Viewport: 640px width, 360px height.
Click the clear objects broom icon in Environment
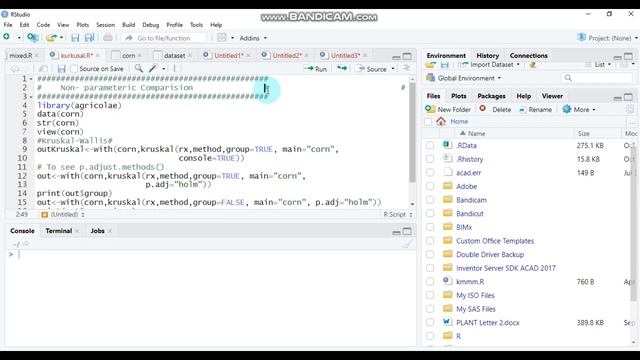click(532, 64)
